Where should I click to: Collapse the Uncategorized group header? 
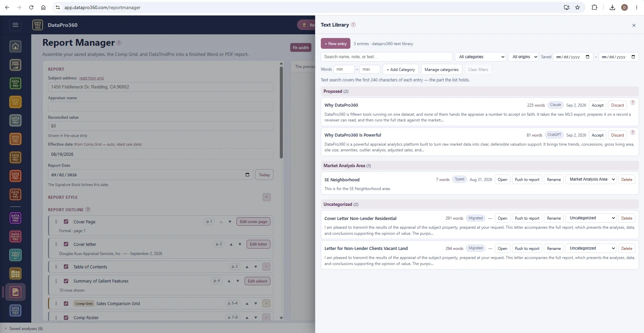tap(480, 205)
